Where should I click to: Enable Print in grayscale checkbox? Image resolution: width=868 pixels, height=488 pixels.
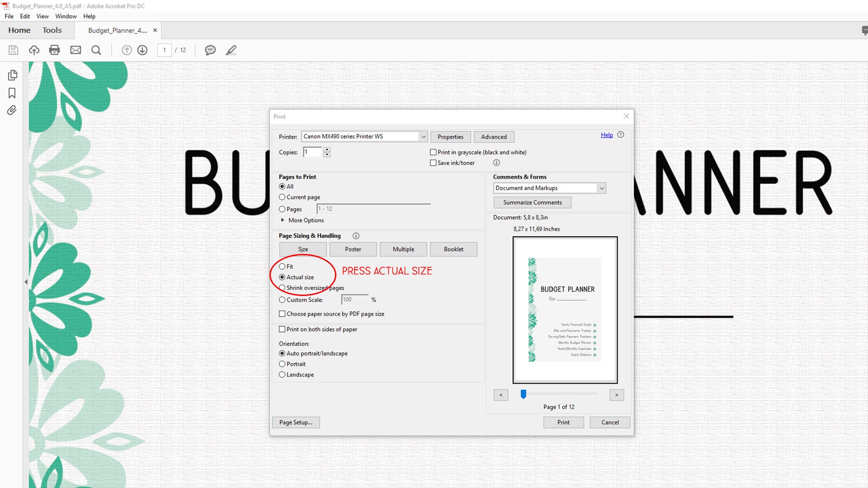click(433, 152)
